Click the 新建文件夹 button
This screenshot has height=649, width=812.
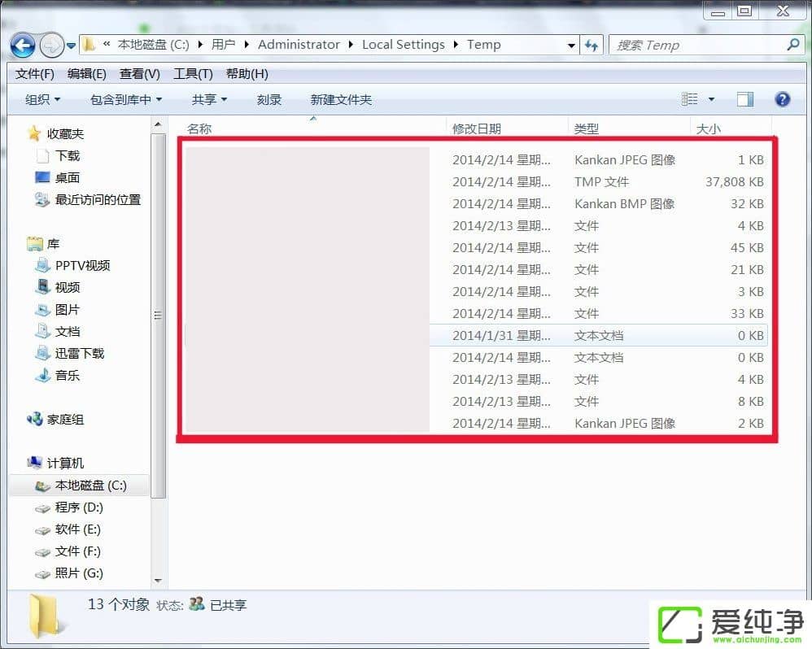point(341,99)
